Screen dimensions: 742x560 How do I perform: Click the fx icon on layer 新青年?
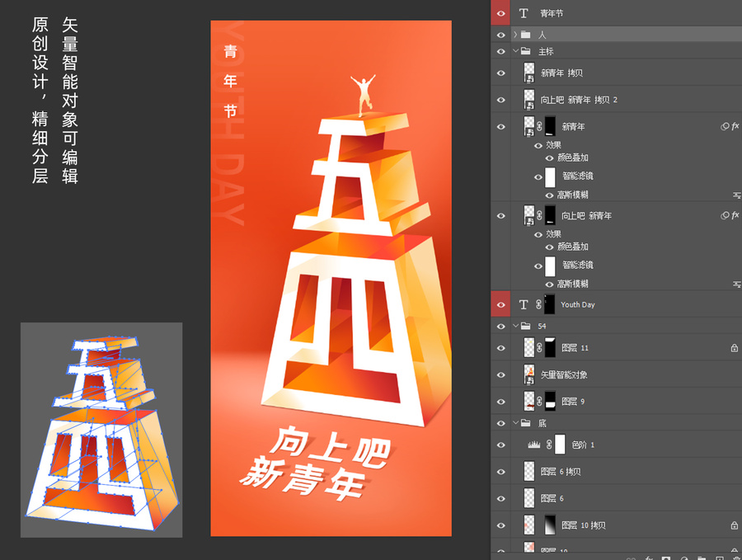(x=735, y=126)
